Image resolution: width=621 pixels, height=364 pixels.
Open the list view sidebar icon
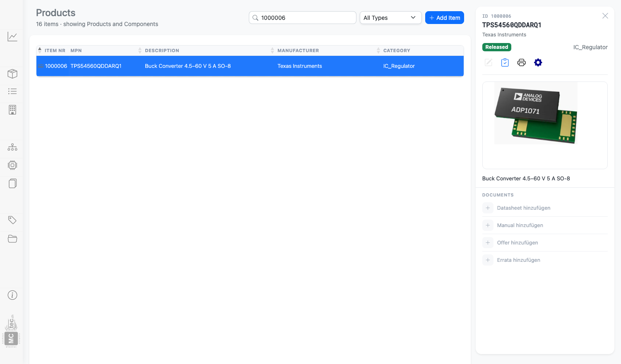(x=12, y=91)
